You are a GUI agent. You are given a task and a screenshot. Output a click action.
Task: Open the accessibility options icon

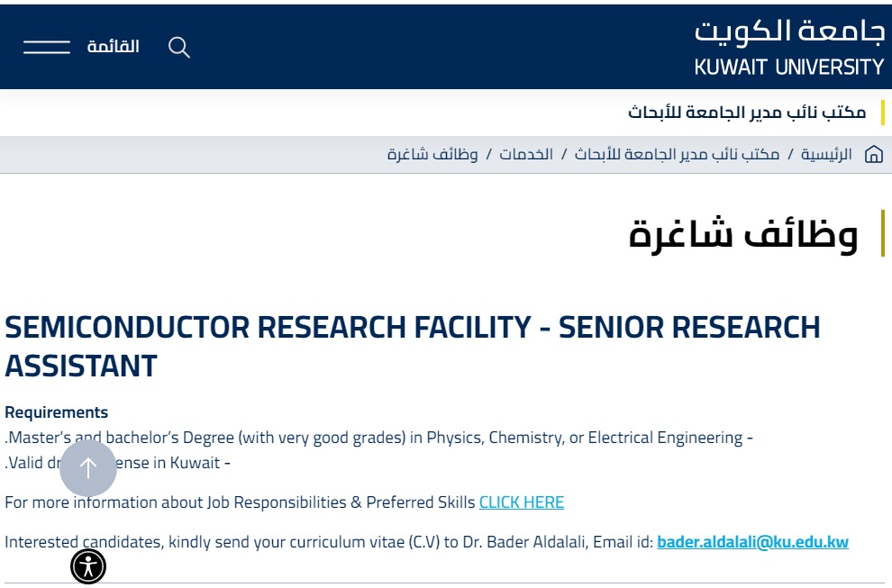[x=88, y=566]
